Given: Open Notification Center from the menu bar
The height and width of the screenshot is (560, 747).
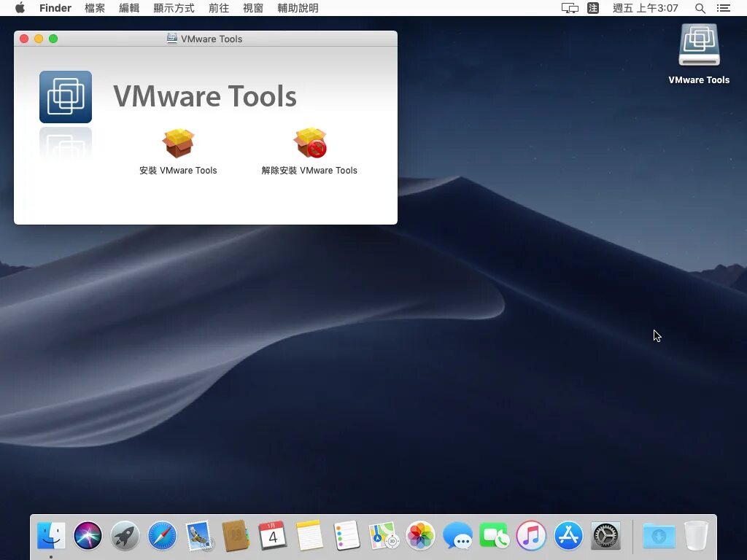Looking at the screenshot, I should click(724, 9).
